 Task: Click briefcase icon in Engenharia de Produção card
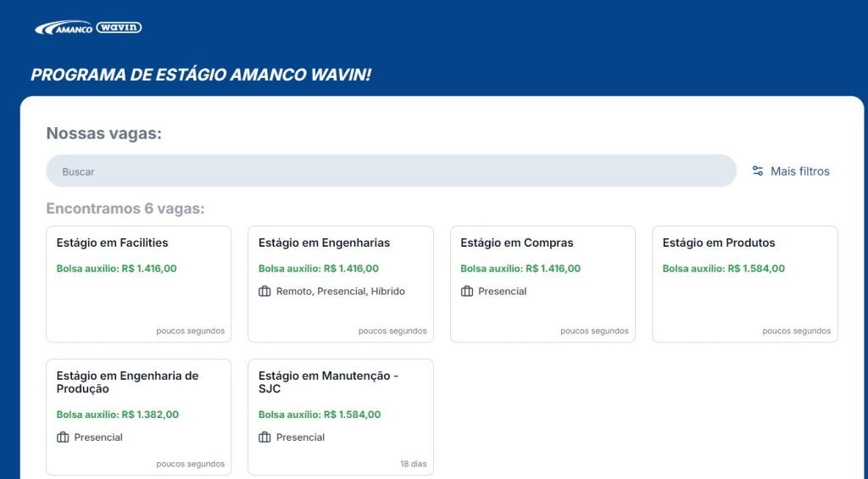point(63,437)
